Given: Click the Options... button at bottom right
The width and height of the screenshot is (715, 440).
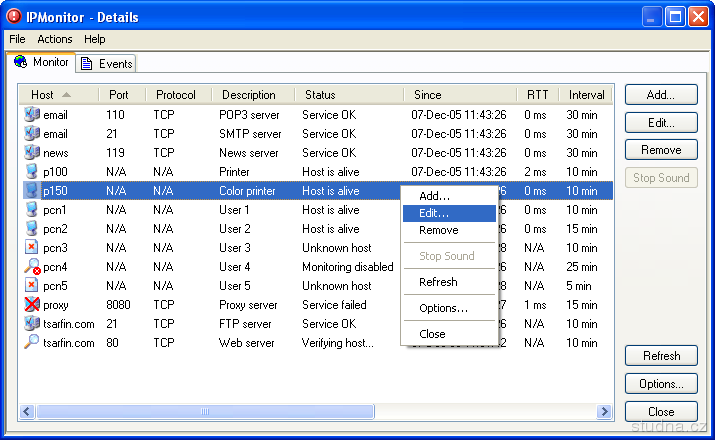Looking at the screenshot, I should pos(661,384).
